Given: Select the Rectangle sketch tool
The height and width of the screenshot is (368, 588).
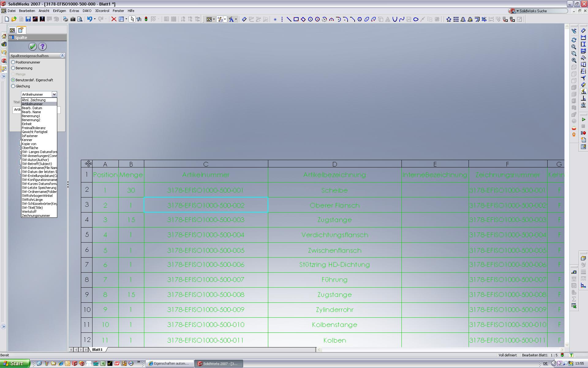Looking at the screenshot, I should pos(296,19).
